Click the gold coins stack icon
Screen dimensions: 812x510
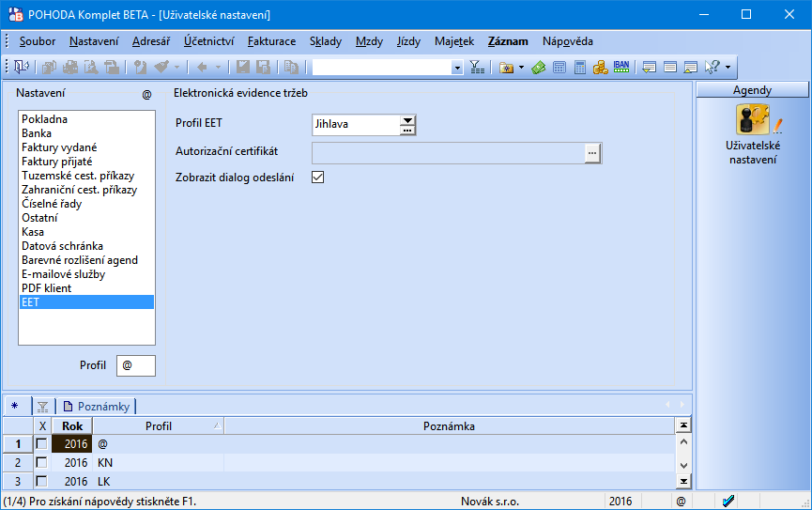point(600,68)
